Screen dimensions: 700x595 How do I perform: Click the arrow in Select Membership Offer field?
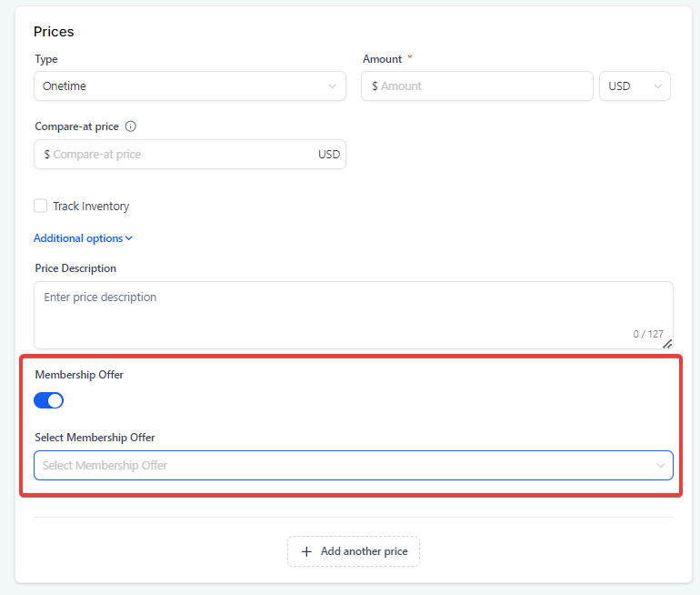pyautogui.click(x=660, y=466)
